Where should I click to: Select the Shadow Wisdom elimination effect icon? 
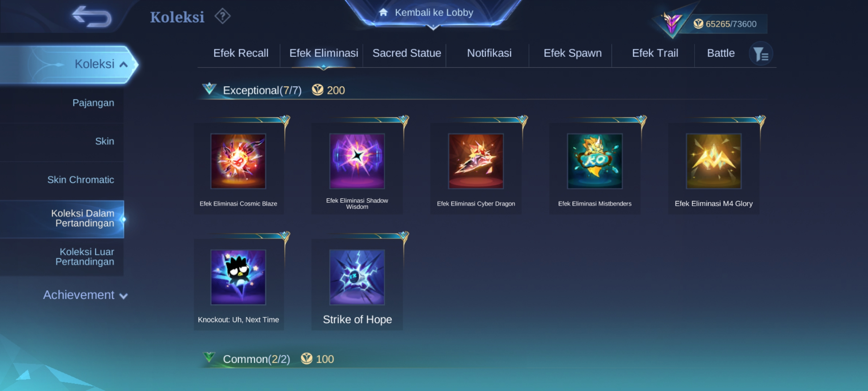click(357, 161)
